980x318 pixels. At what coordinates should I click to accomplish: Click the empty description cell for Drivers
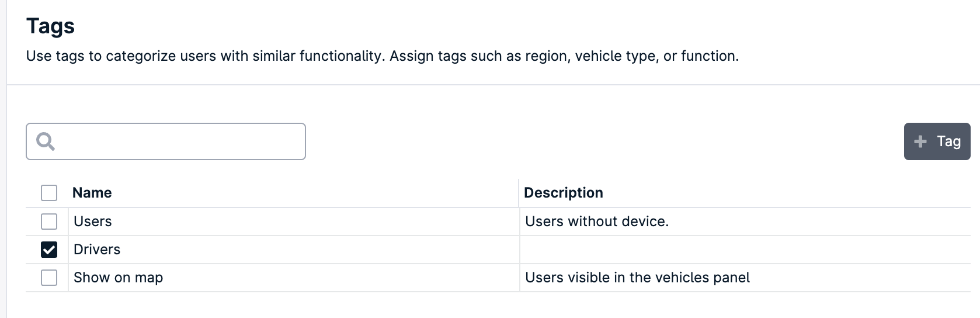(745, 250)
